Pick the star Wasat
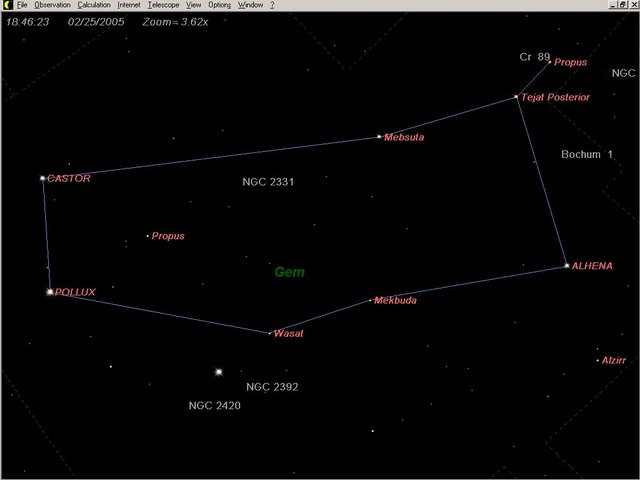This screenshot has height=480, width=640. coord(270,333)
